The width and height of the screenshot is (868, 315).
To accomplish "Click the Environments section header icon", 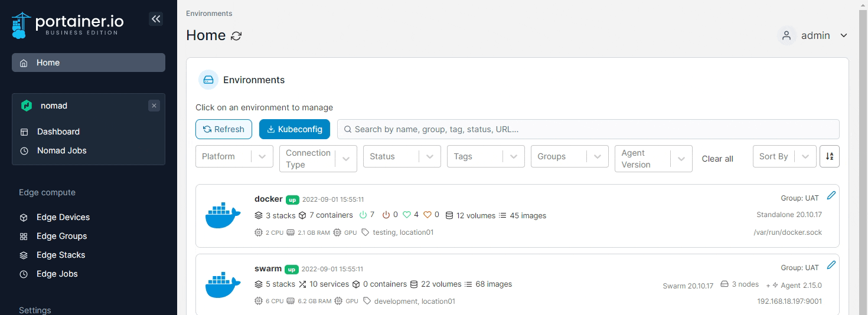I will 208,80.
